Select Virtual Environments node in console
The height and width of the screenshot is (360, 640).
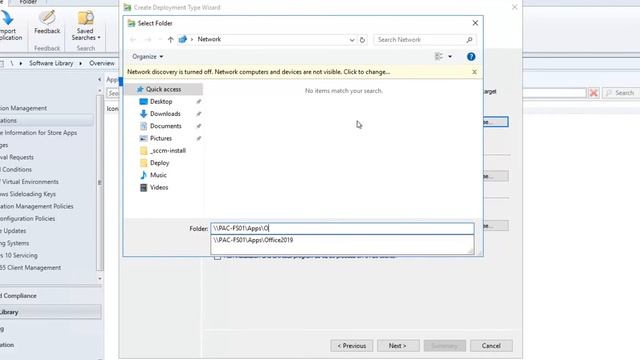[29, 182]
